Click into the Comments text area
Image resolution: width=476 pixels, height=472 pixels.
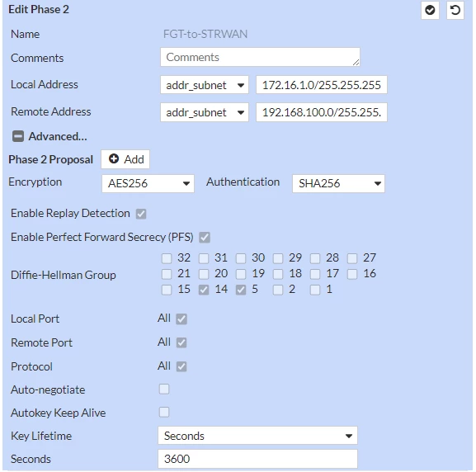pyautogui.click(x=260, y=57)
